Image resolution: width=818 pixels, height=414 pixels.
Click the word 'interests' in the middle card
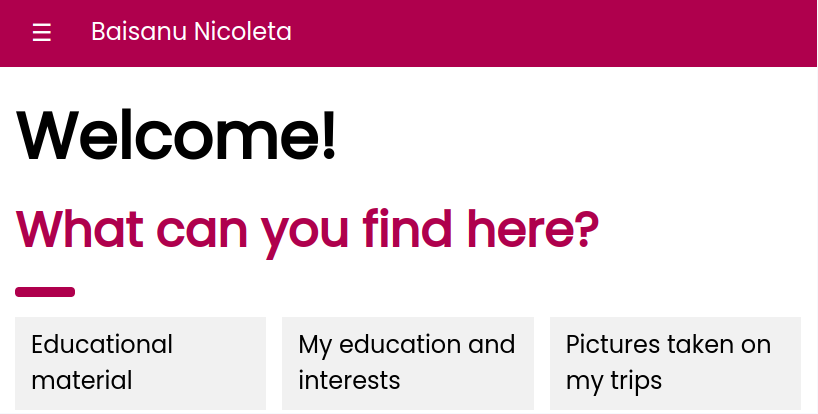pos(349,380)
